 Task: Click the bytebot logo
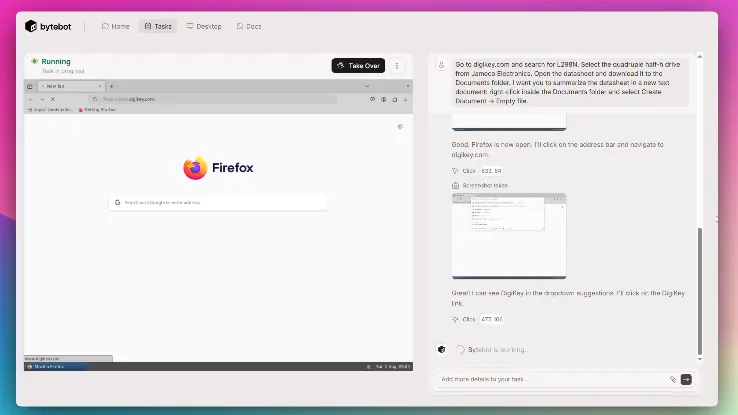point(48,26)
